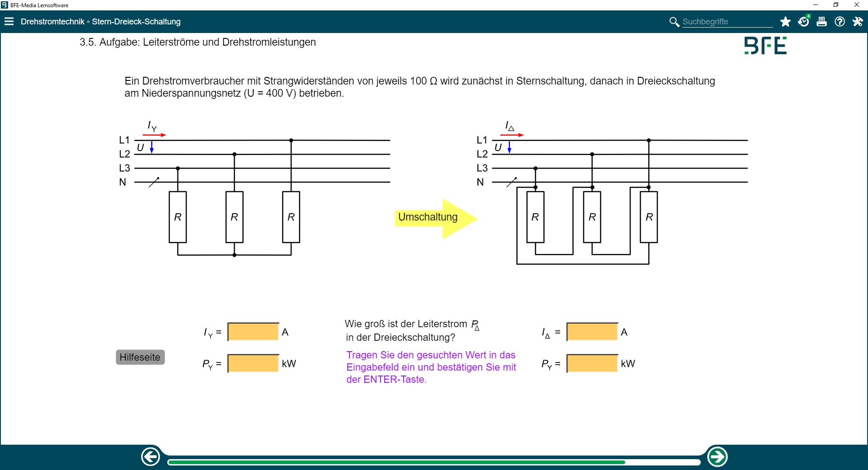Viewport: 868px width, 470px height.
Task: Open settings tools icon
Action: 858,22
